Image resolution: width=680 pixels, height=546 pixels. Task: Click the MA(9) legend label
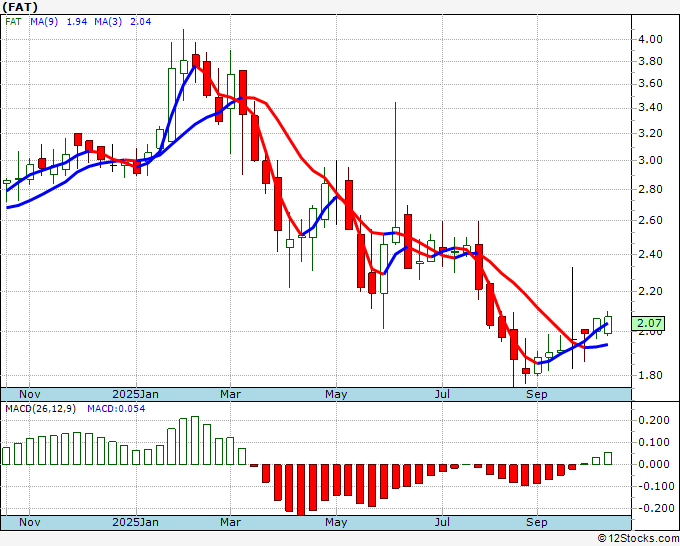[44, 22]
